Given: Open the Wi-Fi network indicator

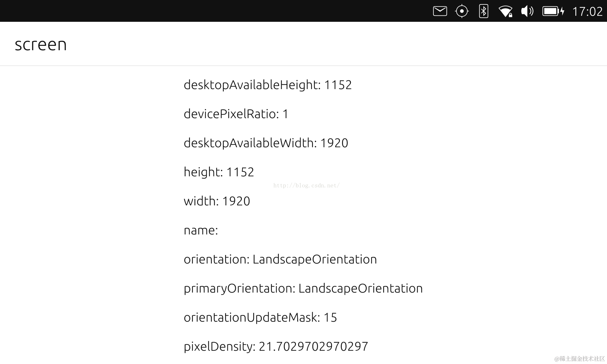Looking at the screenshot, I should pos(505,12).
